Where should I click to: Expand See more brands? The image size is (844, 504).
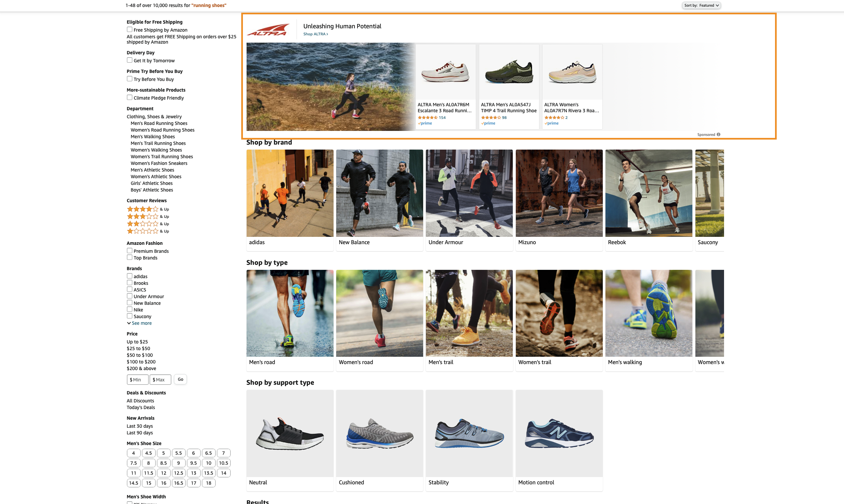point(140,323)
